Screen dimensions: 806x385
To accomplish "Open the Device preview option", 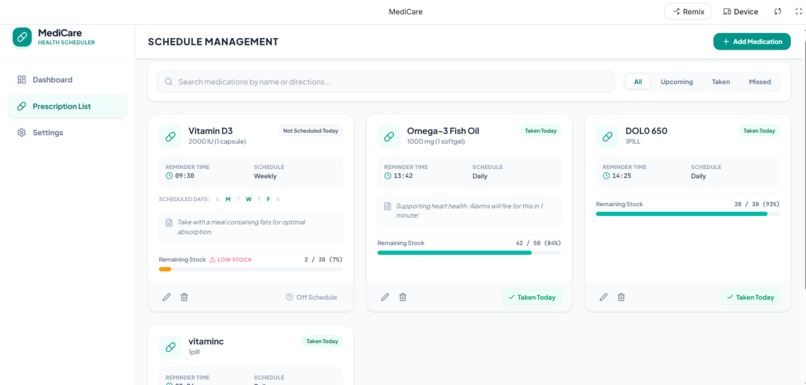I will (x=740, y=12).
